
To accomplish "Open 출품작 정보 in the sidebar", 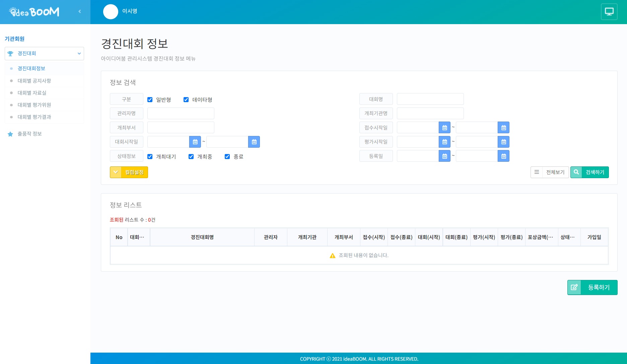I will [29, 134].
